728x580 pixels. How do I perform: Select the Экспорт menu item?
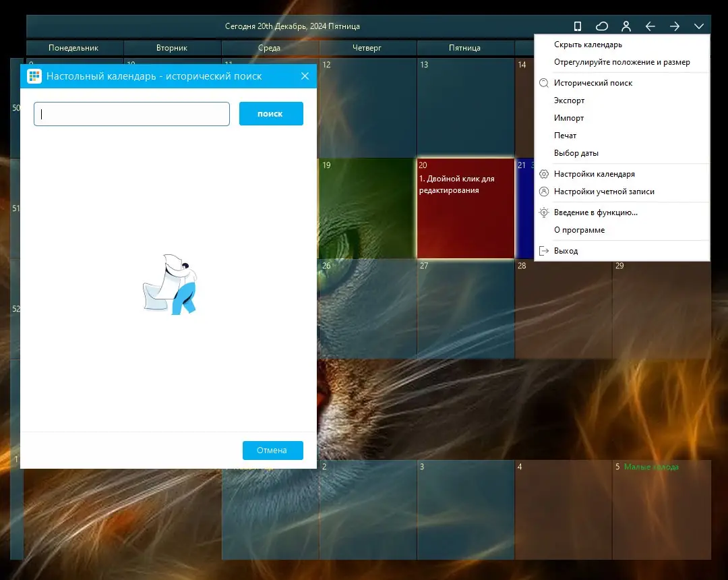pyautogui.click(x=621, y=100)
